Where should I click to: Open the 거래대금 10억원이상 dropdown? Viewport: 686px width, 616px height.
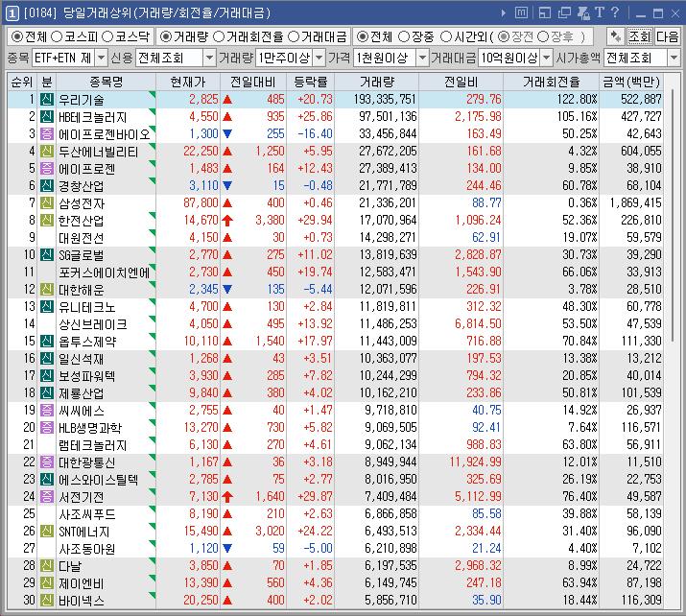point(547,58)
